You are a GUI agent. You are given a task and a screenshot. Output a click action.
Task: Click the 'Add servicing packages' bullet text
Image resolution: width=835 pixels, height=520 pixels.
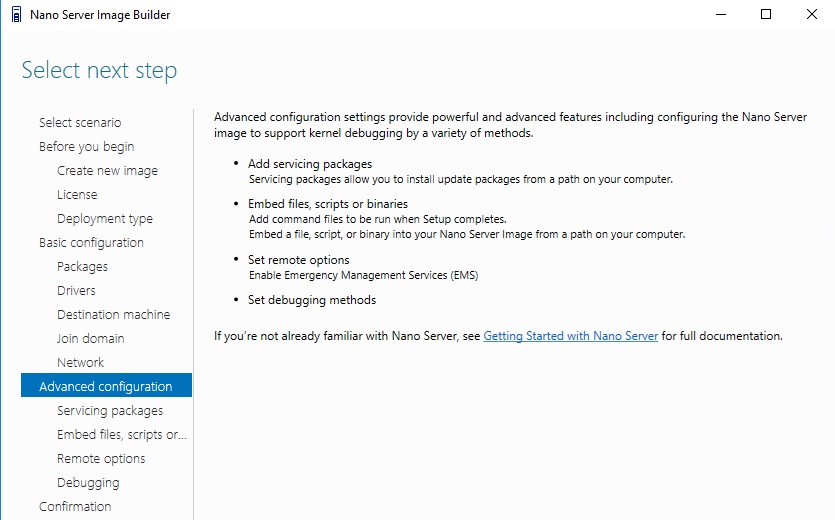coord(310,164)
